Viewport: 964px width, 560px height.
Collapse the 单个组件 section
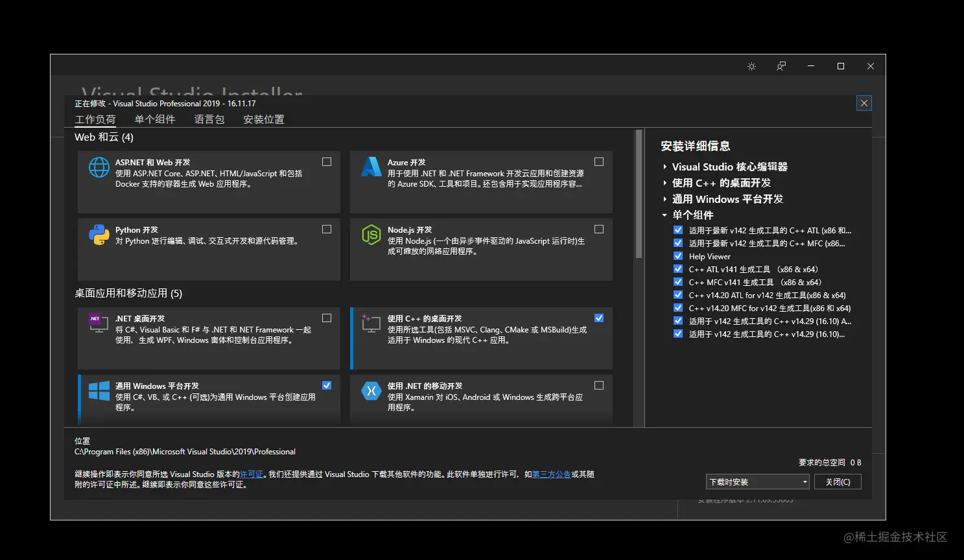pos(664,215)
